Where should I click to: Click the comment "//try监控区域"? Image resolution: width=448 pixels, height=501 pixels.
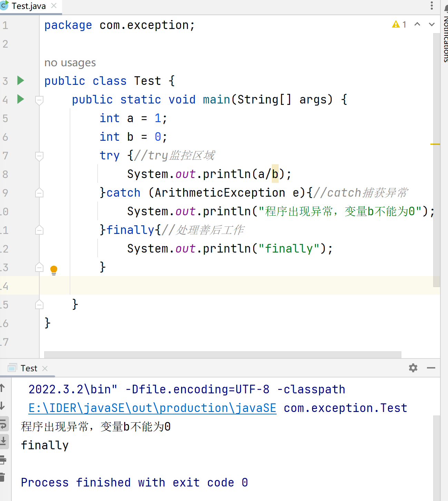175,155
